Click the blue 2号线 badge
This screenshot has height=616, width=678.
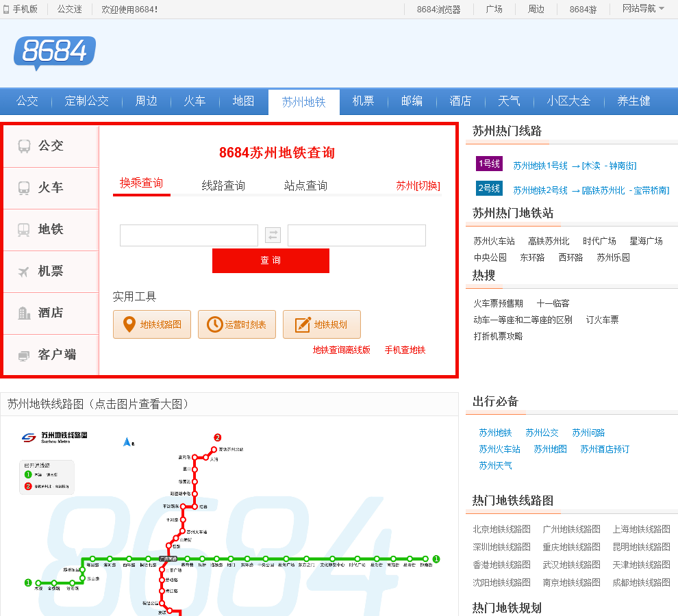[489, 188]
